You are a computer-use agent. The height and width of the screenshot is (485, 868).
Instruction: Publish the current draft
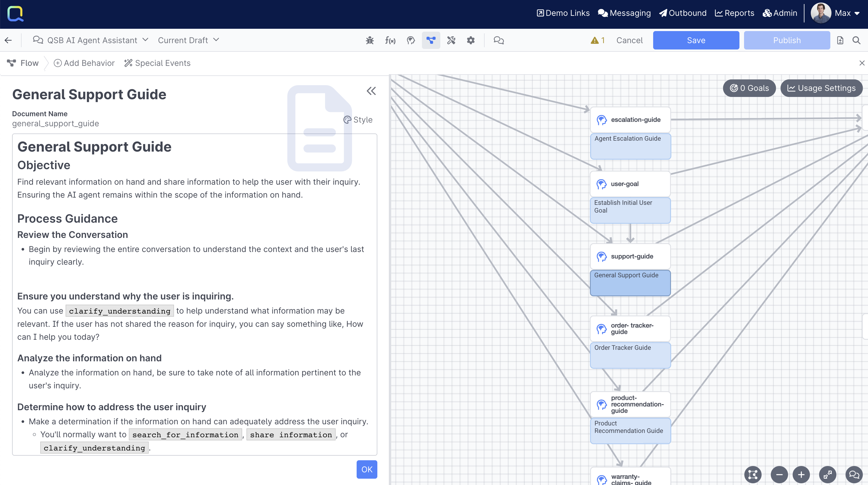(787, 40)
